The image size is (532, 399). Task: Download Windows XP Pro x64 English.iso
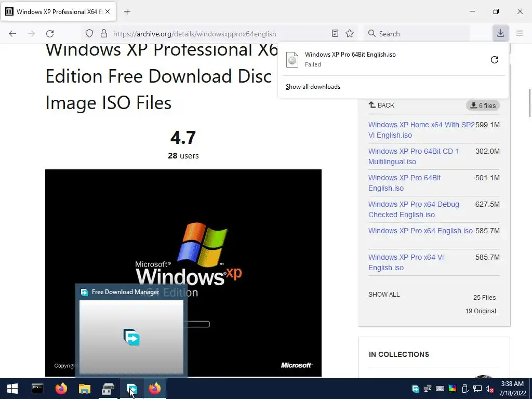pyautogui.click(x=420, y=231)
